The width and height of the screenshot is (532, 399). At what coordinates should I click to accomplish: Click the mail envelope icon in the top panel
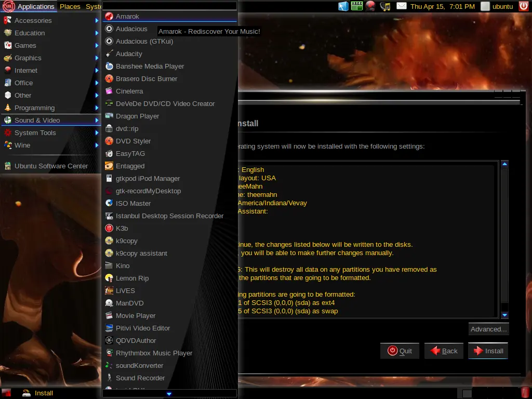[401, 6]
